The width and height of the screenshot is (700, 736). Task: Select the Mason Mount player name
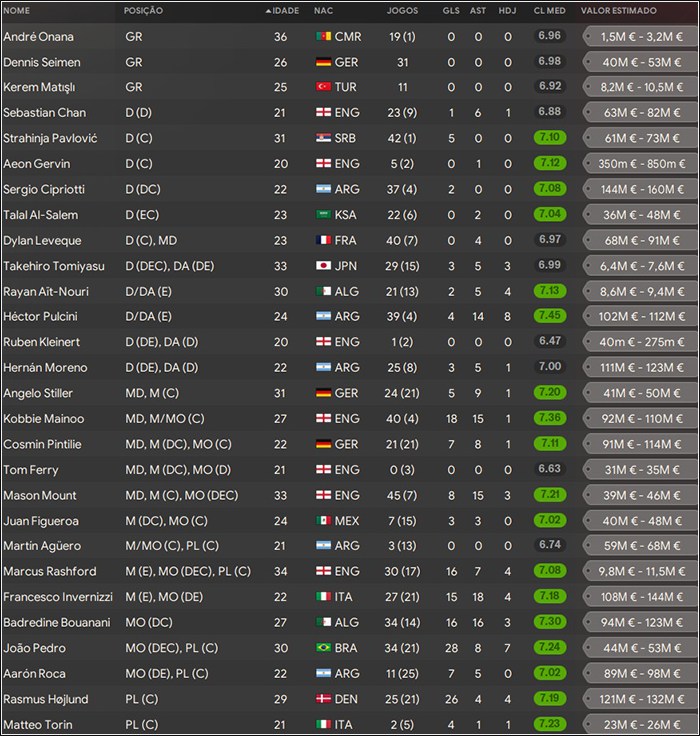[40, 495]
